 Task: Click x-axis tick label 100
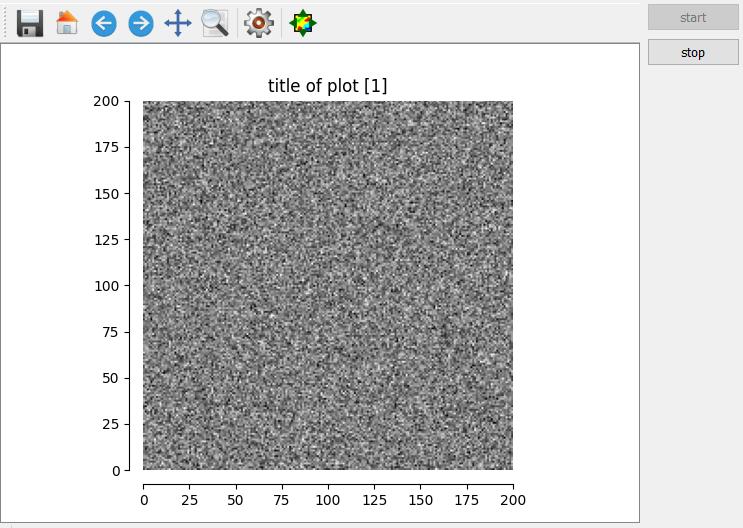point(328,500)
